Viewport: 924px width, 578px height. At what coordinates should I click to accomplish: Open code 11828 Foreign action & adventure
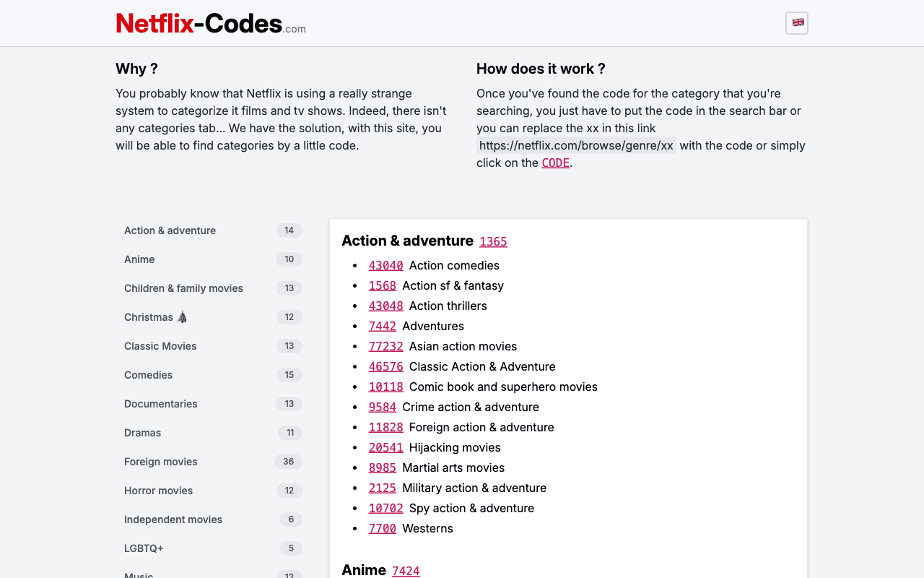386,428
